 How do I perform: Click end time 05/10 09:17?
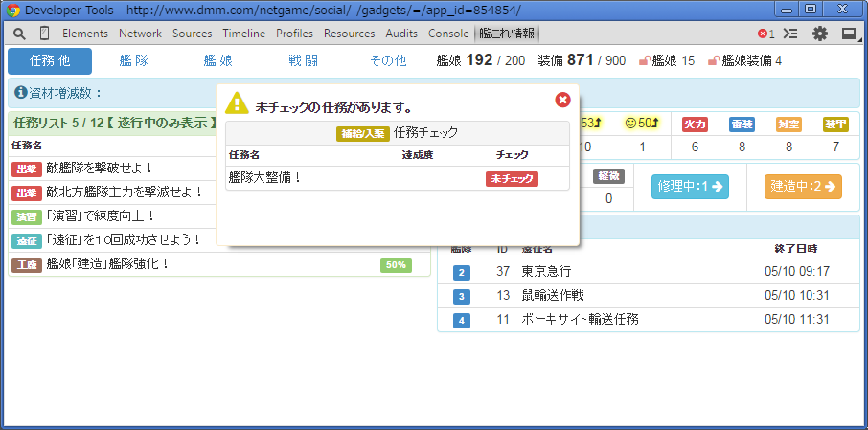pyautogui.click(x=796, y=272)
